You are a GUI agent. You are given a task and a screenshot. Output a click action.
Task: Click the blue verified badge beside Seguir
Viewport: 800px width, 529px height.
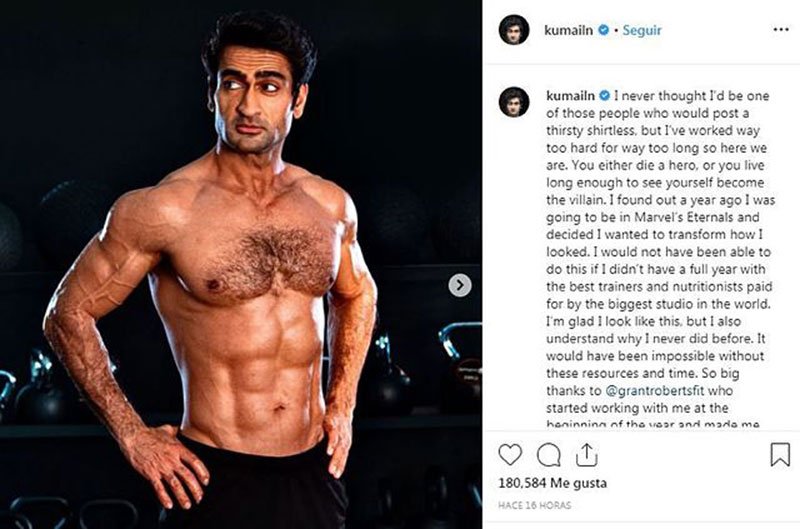[x=604, y=30]
